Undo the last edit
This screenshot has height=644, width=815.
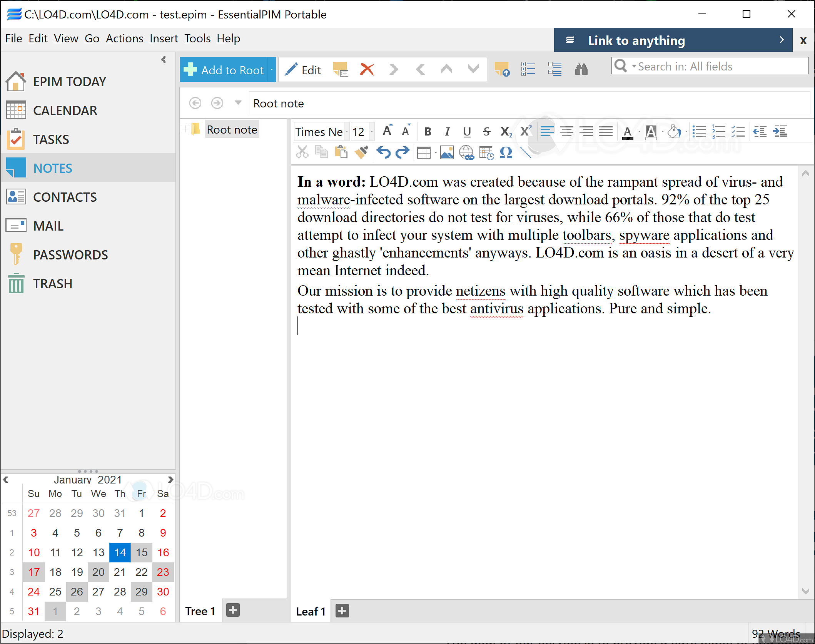pyautogui.click(x=383, y=152)
